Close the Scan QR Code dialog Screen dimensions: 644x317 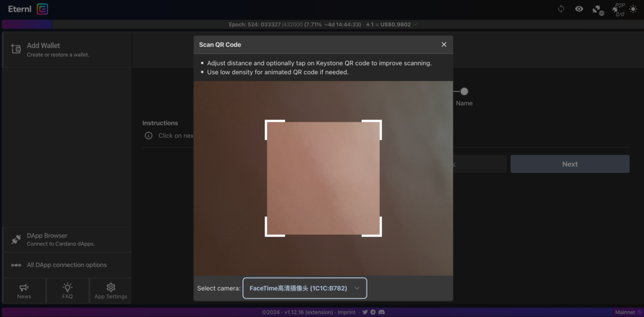[x=444, y=45]
